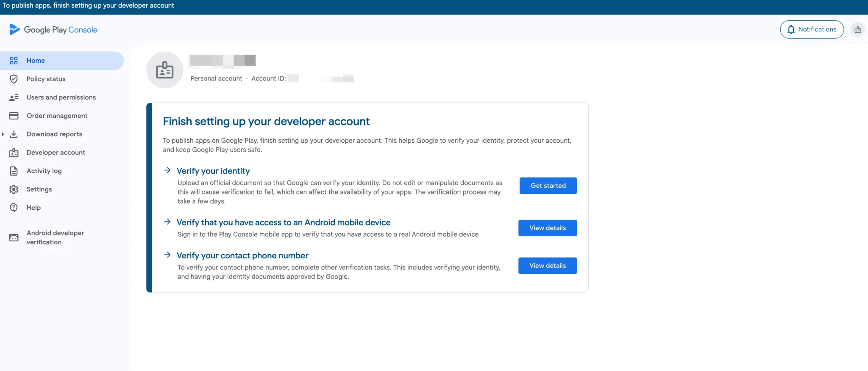
Task: Open Developer account menu item
Action: 62,152
